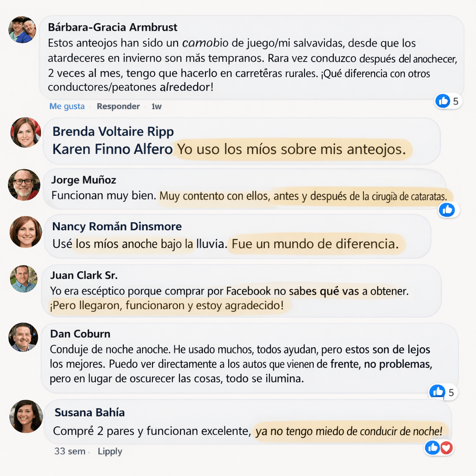
Task: Click the "33 sem" timestamp under Susana's comment
Action: [x=70, y=451]
